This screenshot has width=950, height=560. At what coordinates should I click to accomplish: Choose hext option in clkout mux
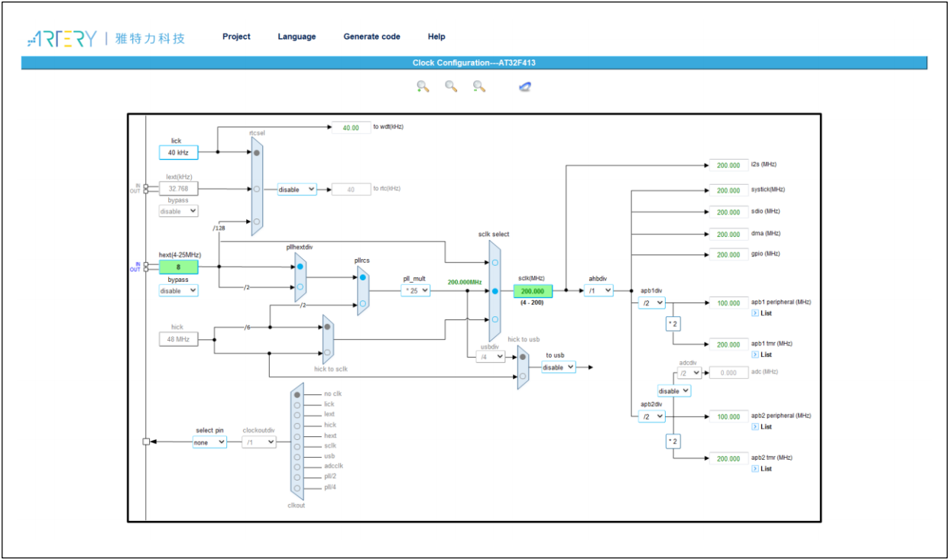[297, 436]
